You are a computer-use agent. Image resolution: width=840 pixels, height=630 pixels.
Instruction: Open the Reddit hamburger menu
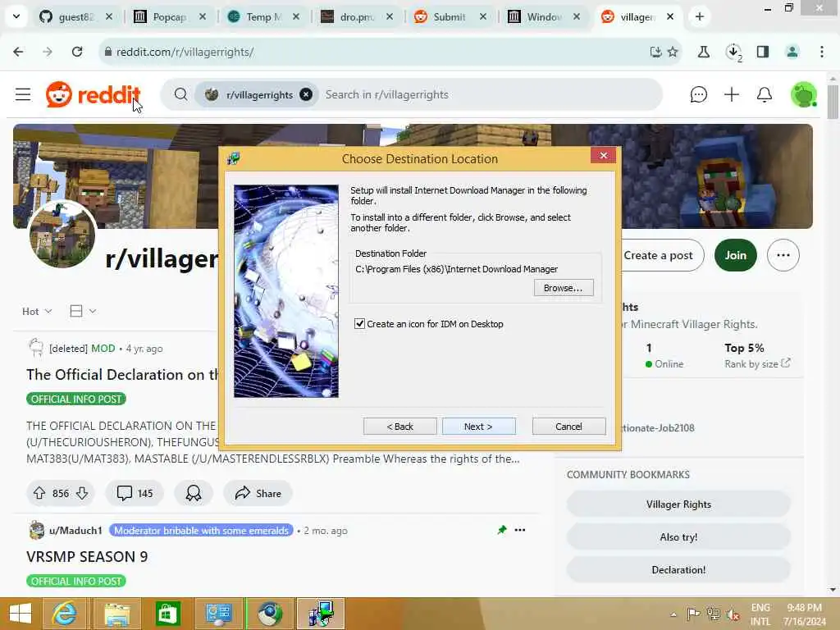coord(22,95)
